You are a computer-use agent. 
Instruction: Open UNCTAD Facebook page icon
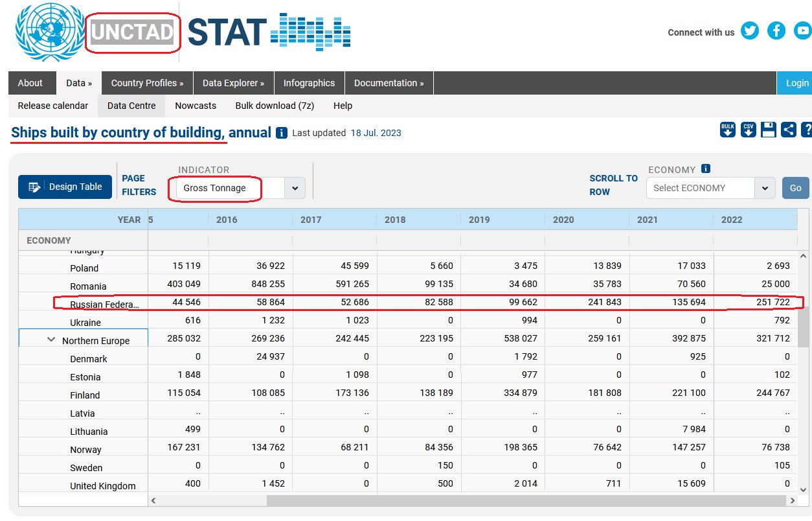[776, 30]
